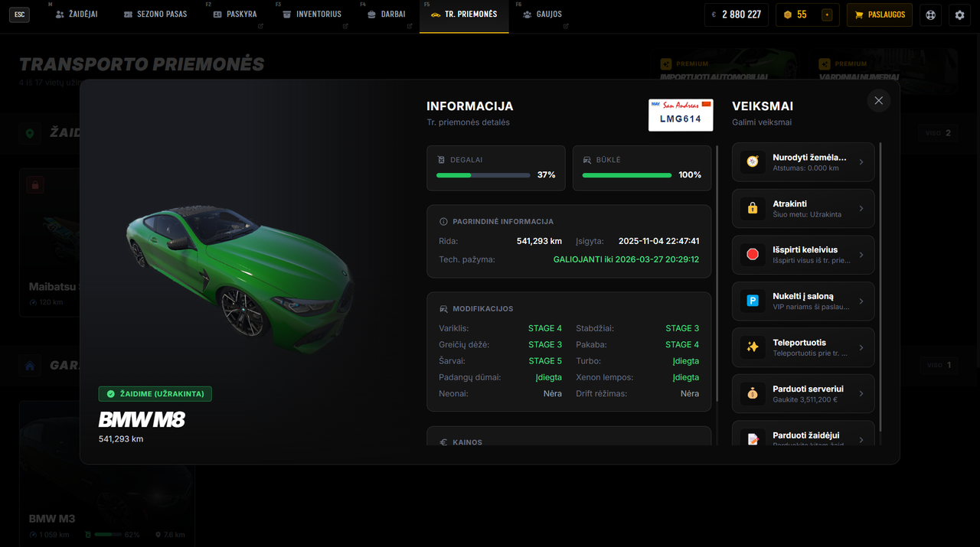Click chevron on Parduoti žaidėjui row
The width and height of the screenshot is (980, 547).
[x=861, y=440]
